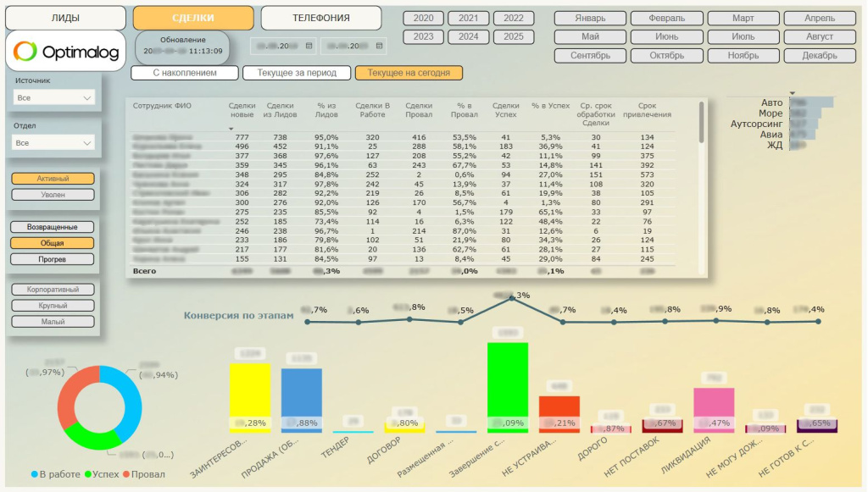Click the sort arrow above Авто bar list
Viewport: 868px width, 492px height.
[793, 94]
